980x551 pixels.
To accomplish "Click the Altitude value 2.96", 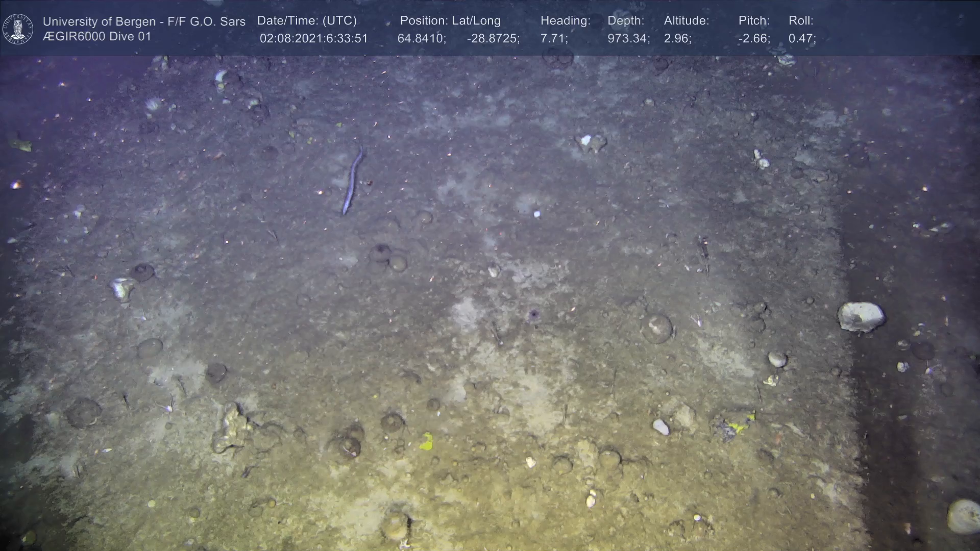I will pos(677,39).
